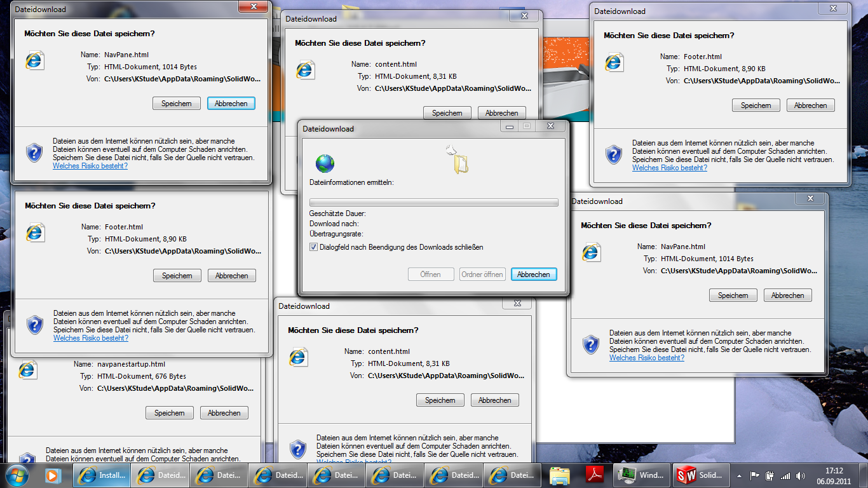The height and width of the screenshot is (488, 868).
Task: Switch to the SolidWorks taskbar button
Action: 701,475
